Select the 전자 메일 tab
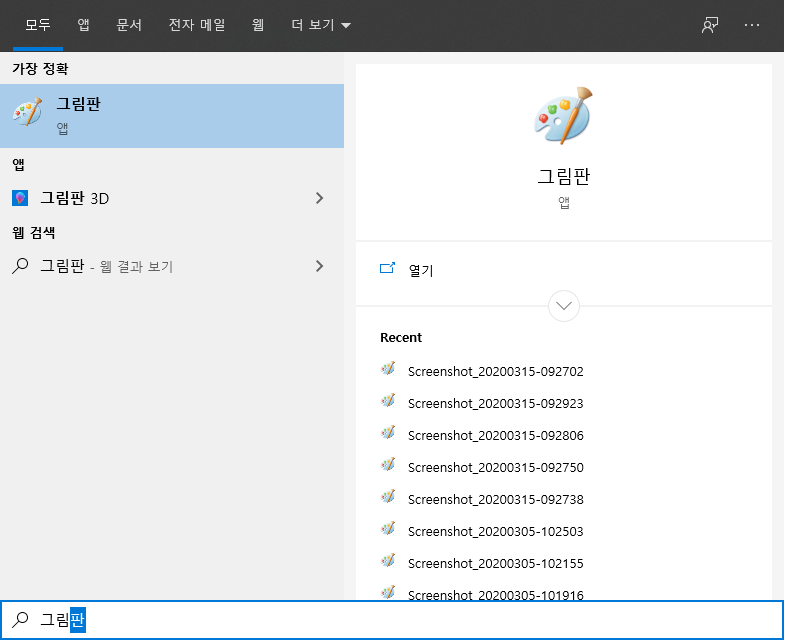The image size is (786, 640). tap(196, 25)
